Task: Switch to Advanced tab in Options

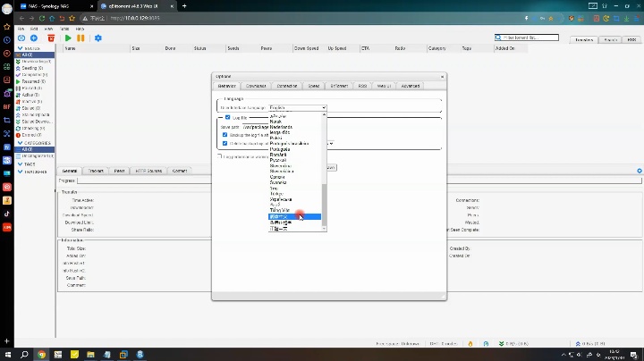Action: pyautogui.click(x=411, y=86)
